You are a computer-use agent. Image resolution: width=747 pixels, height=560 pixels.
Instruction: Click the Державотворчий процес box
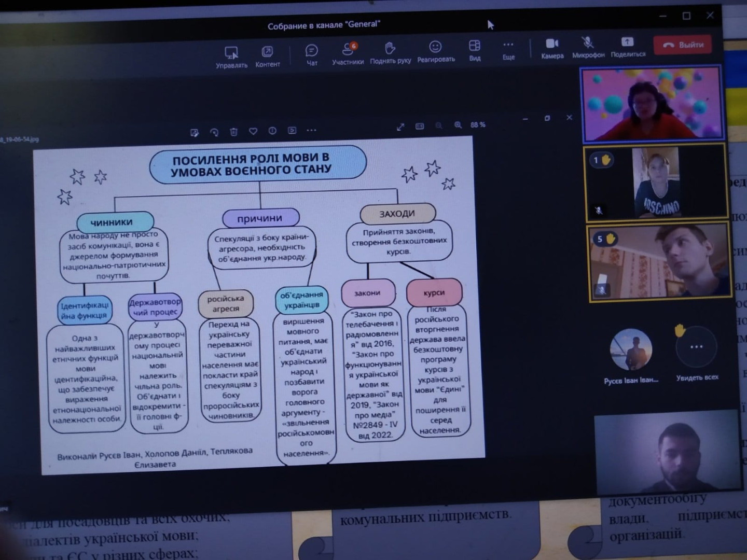[155, 307]
